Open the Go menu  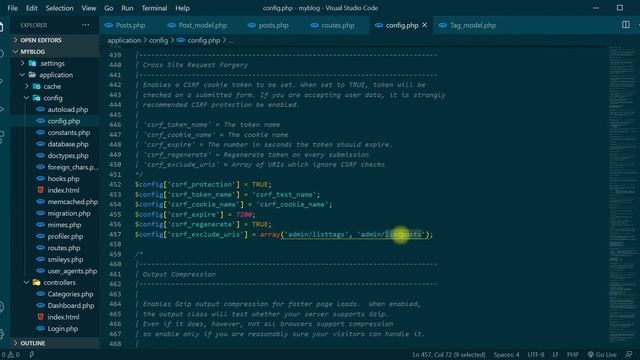(x=109, y=8)
